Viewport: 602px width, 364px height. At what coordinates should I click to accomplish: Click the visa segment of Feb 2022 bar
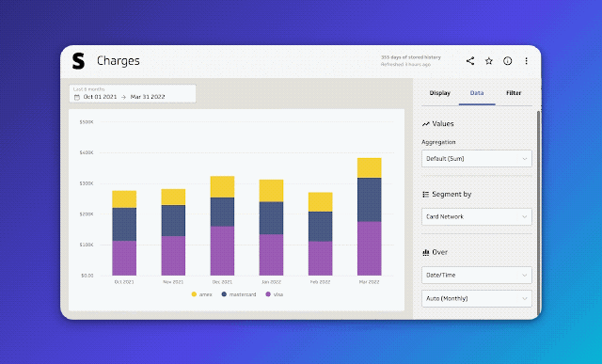(x=320, y=258)
